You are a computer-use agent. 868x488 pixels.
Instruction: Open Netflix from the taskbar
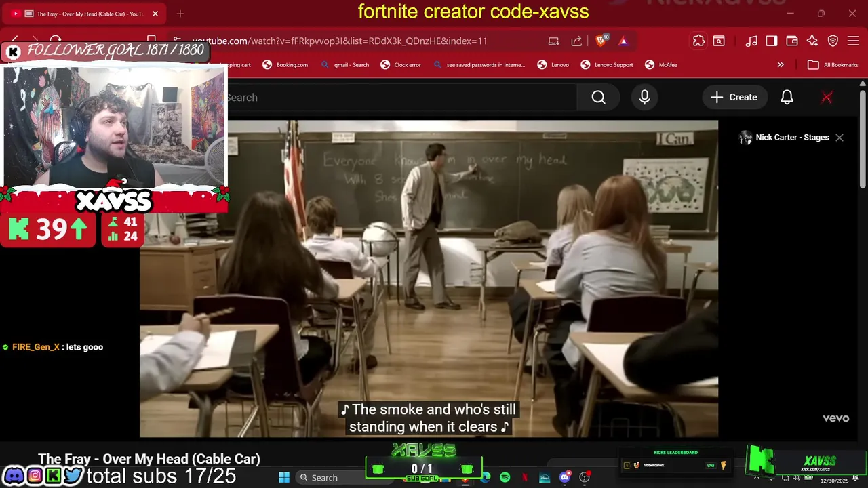(x=526, y=478)
